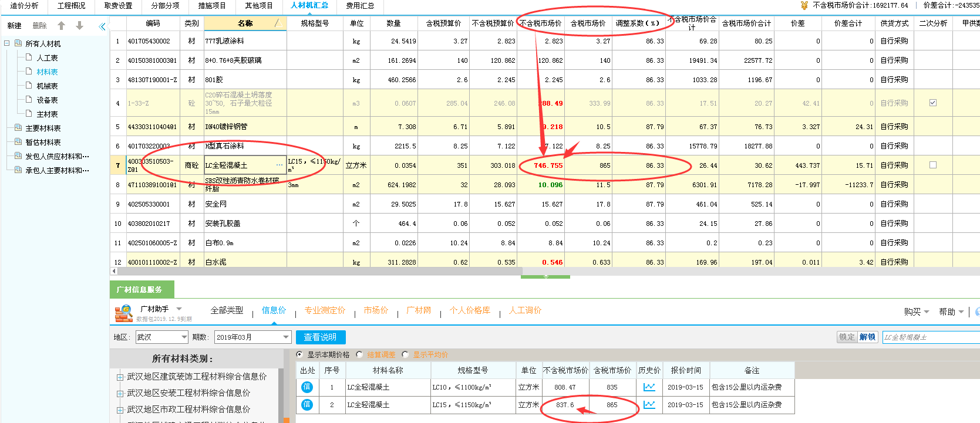Toggle the 锁定 lock button
980x423 pixels.
[847, 337]
